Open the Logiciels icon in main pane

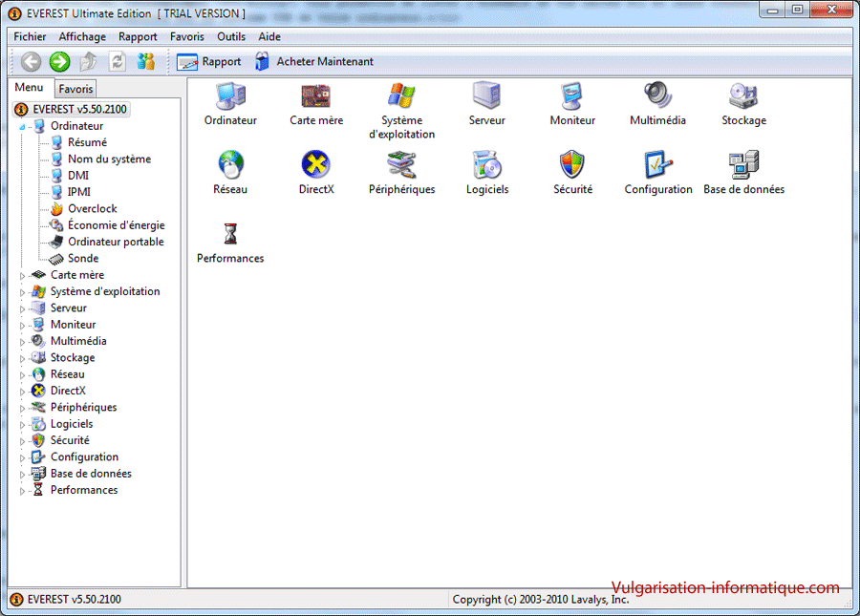click(x=486, y=164)
